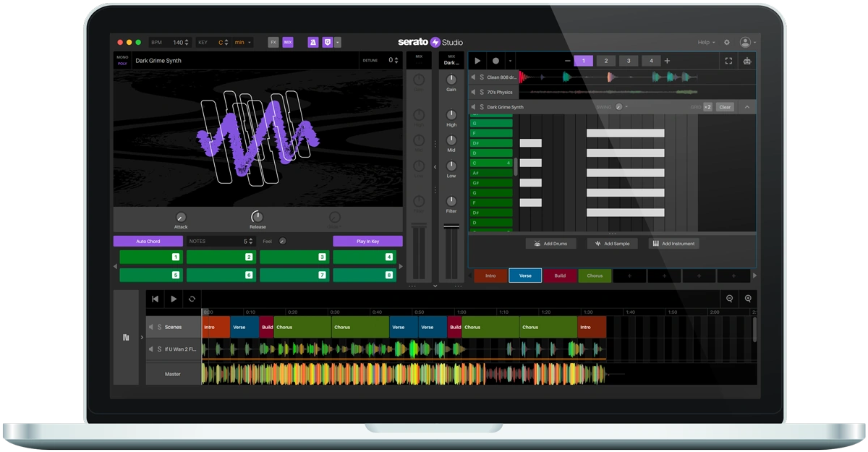
Task: Select the Verse pattern tab
Action: click(x=525, y=276)
